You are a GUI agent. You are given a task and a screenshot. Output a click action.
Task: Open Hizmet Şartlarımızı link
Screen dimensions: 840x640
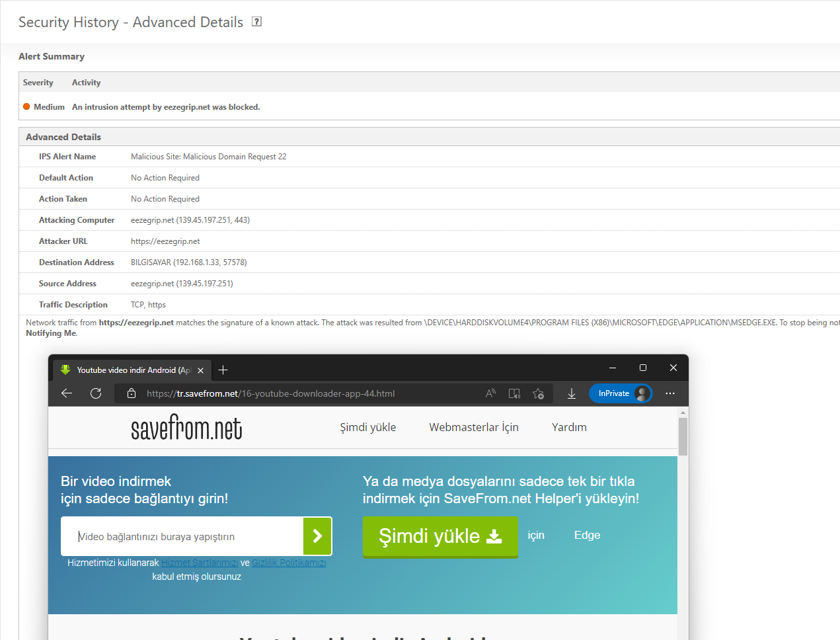tap(200, 563)
